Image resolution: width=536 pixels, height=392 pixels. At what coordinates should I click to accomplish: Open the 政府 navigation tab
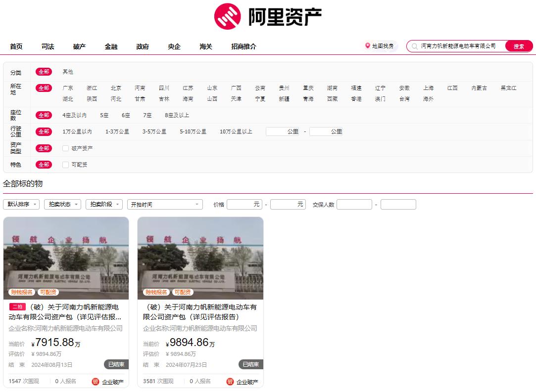tap(143, 46)
